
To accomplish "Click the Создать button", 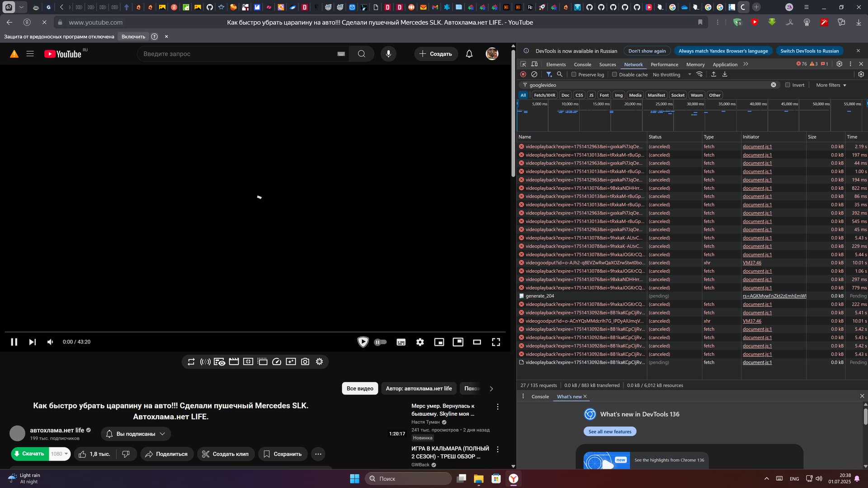I will click(436, 54).
